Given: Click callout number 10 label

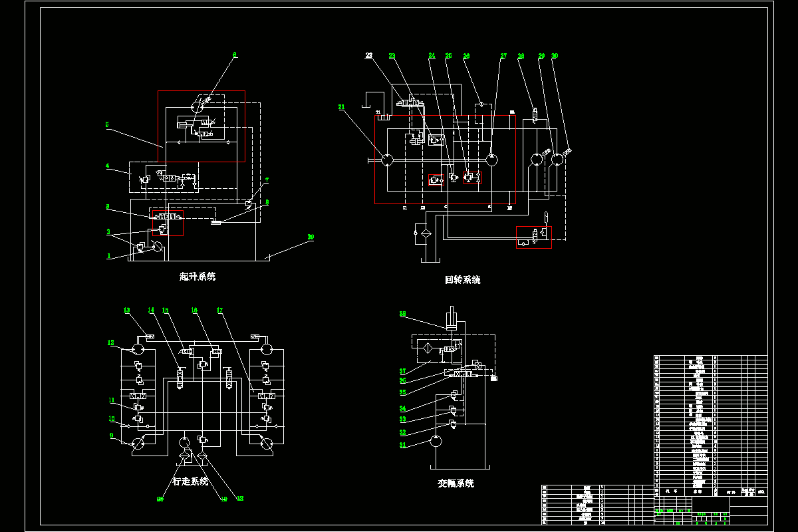Looking at the screenshot, I should coord(112,419).
